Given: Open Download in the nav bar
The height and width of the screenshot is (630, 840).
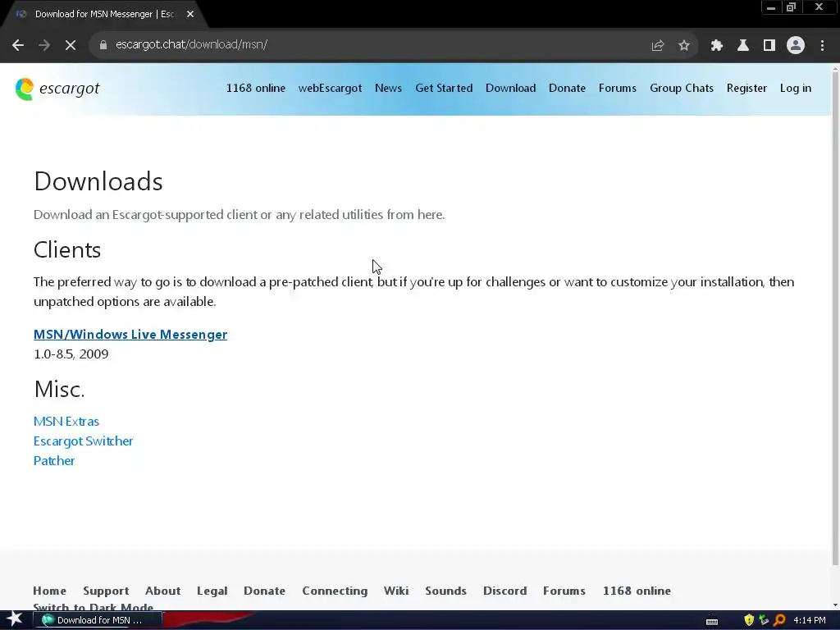Looking at the screenshot, I should tap(510, 89).
